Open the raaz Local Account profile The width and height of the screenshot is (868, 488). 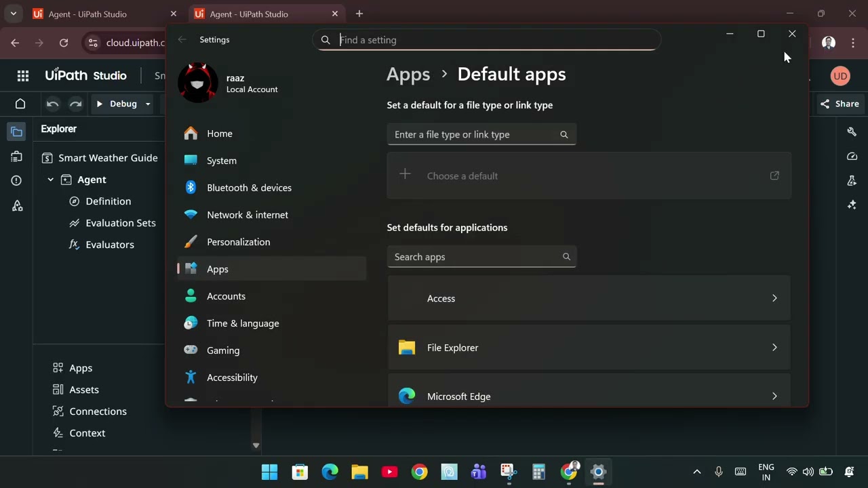click(228, 83)
